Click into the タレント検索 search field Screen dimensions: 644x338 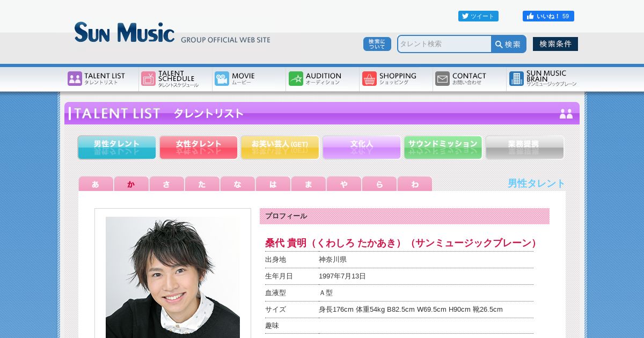pos(444,44)
